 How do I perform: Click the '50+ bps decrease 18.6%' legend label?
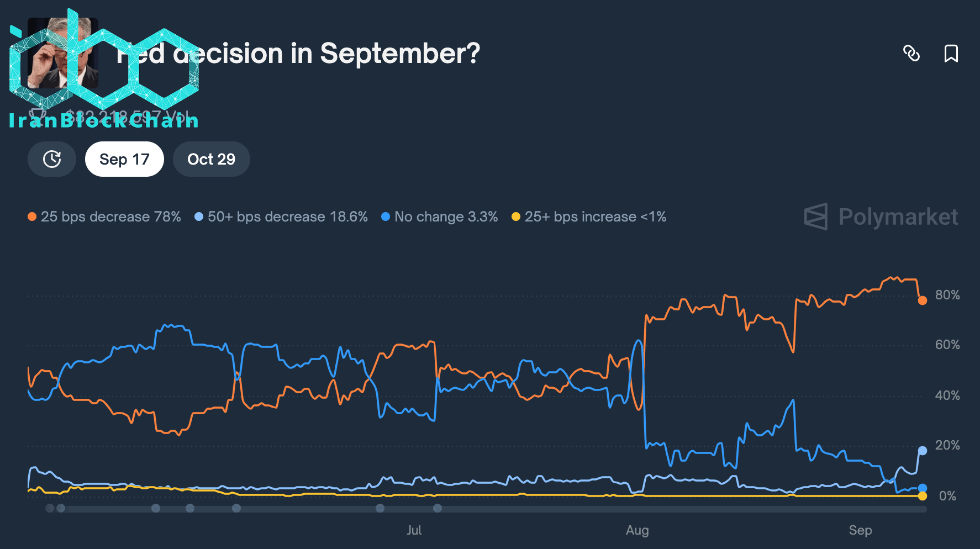(287, 217)
